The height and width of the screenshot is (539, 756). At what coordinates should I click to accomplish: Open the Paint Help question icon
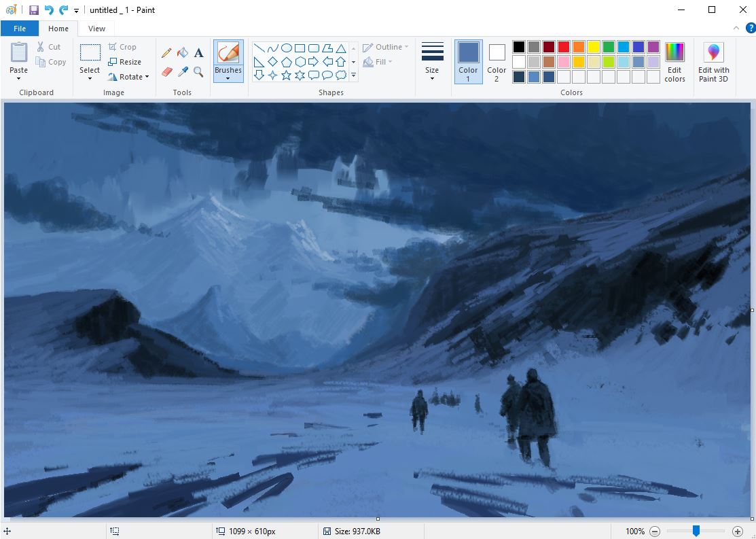(x=751, y=29)
